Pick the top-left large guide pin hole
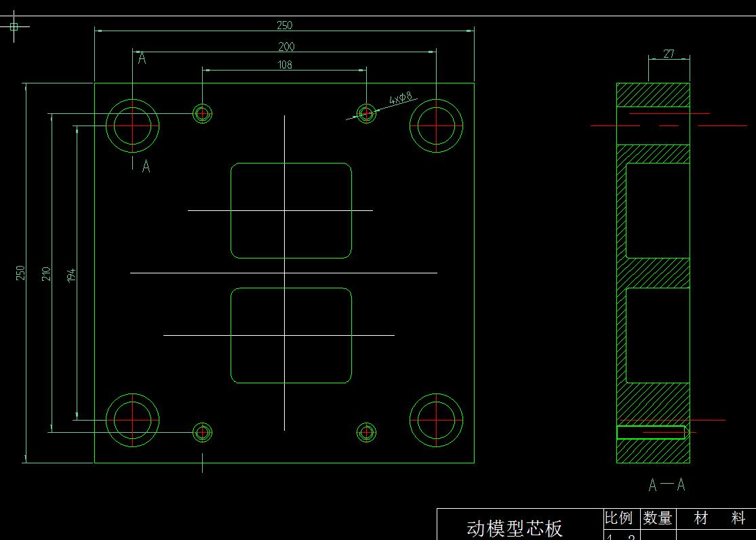Viewport: 756px width, 540px height. point(133,126)
